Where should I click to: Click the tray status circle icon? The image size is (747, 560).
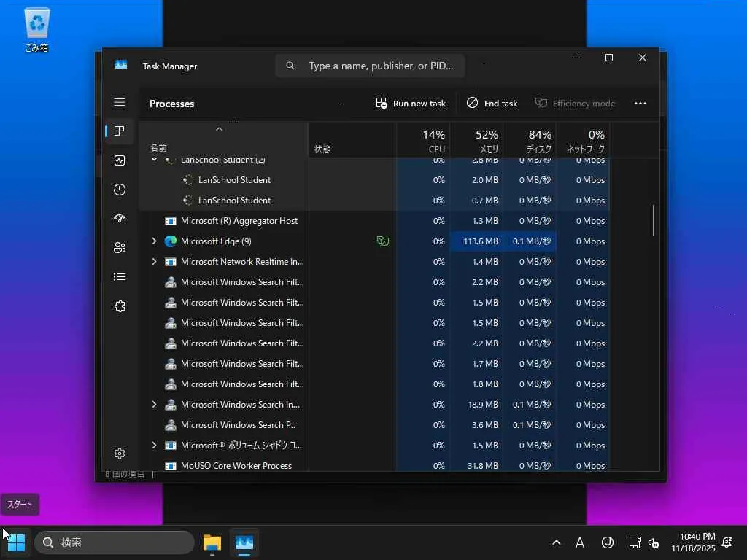pos(608,542)
